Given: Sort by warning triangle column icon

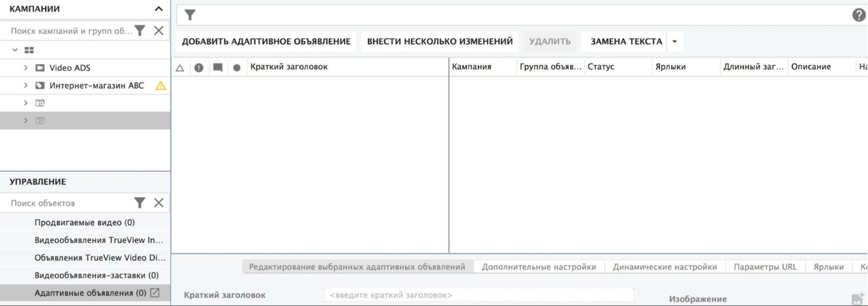Looking at the screenshot, I should pos(180,67).
